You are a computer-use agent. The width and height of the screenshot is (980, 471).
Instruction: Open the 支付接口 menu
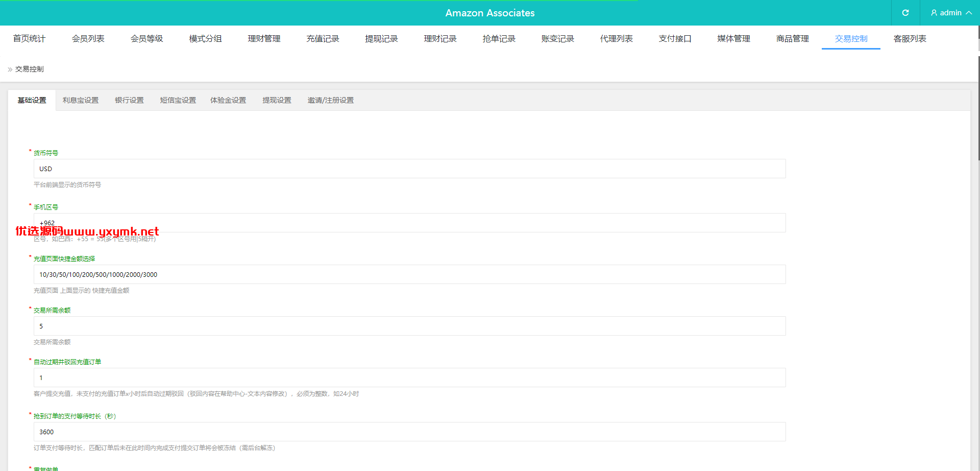tap(675, 39)
